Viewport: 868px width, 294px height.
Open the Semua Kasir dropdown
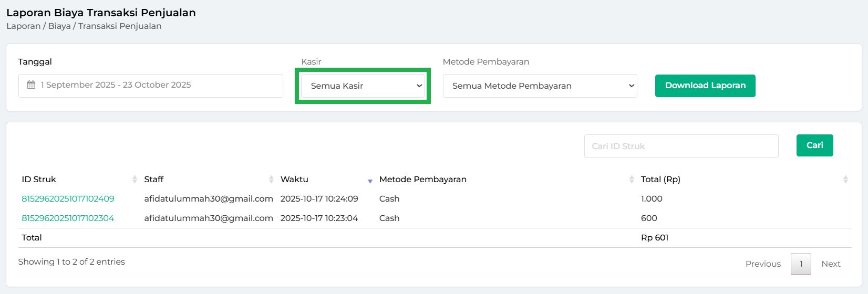pyautogui.click(x=363, y=86)
